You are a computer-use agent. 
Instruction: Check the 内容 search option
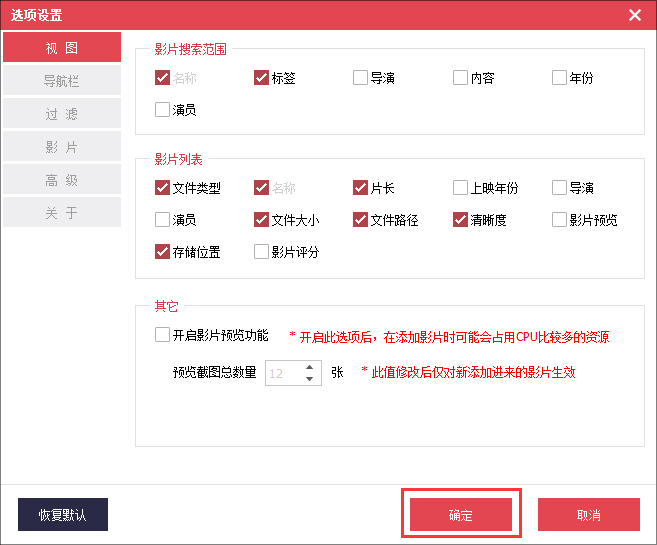tap(460, 78)
